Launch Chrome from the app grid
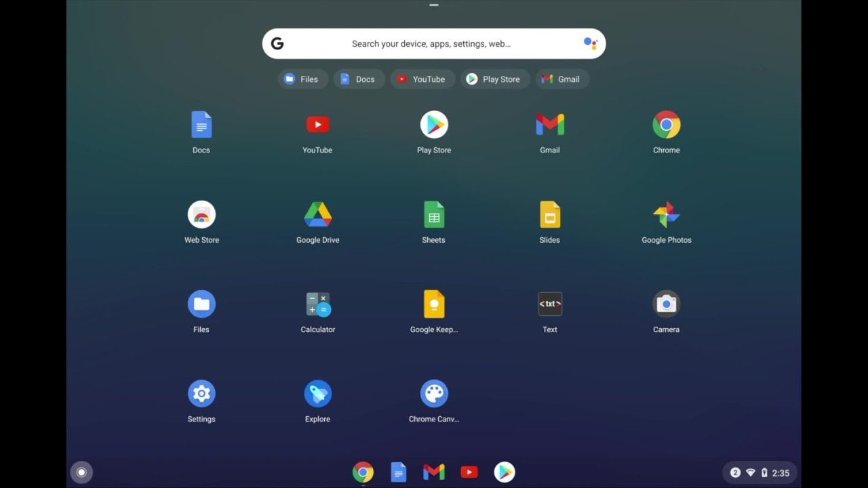 pos(667,125)
